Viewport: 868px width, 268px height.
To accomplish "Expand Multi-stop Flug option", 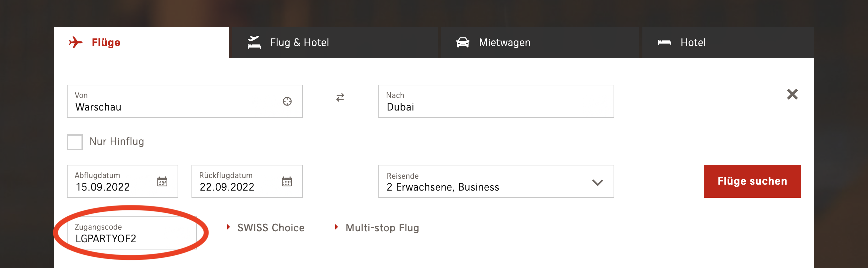I will point(377,228).
